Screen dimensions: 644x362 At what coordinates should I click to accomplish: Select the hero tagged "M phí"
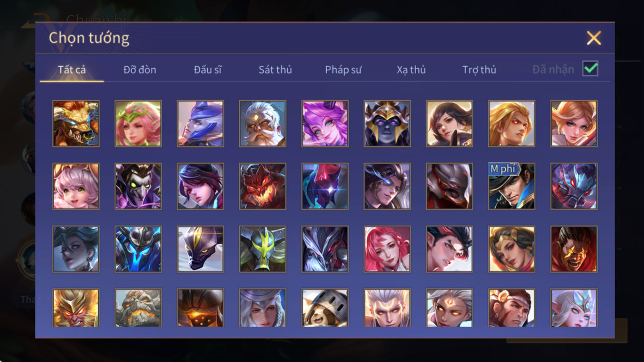[x=511, y=186]
